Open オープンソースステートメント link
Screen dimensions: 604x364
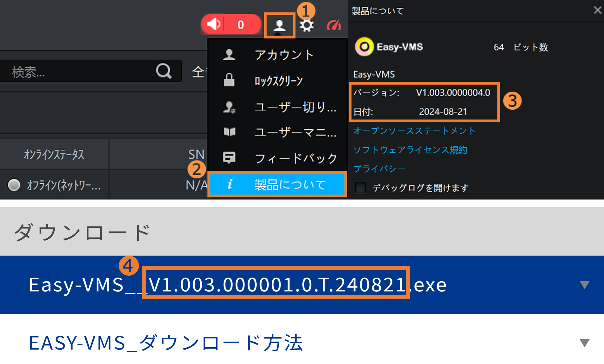click(414, 131)
